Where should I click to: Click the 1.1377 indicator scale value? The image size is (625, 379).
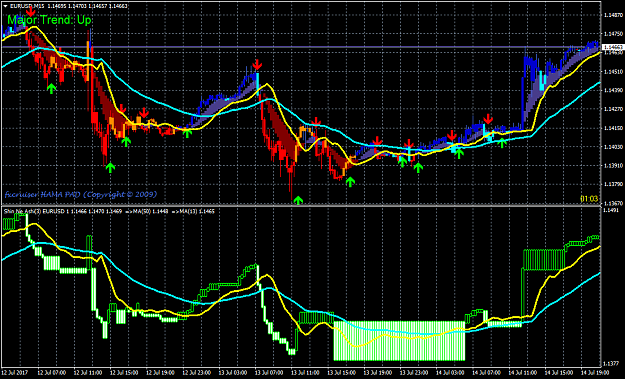pos(612,363)
